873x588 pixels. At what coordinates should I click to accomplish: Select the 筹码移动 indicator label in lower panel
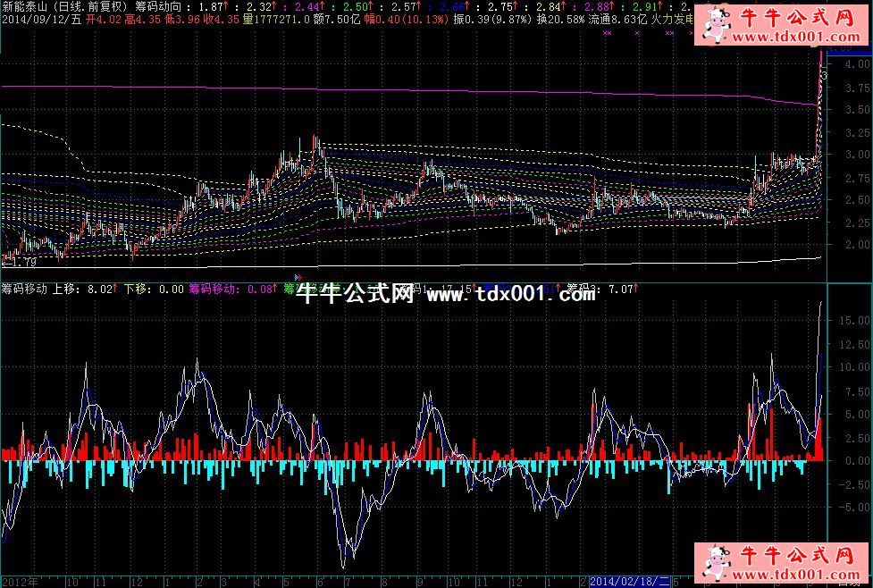click(25, 289)
